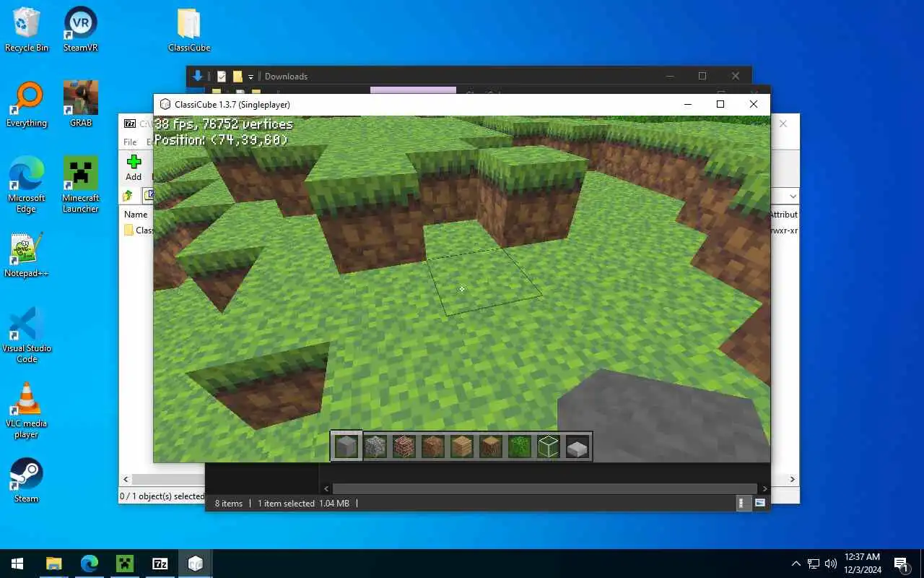
Task: Choose the log block hotbar slot
Action: click(491, 447)
